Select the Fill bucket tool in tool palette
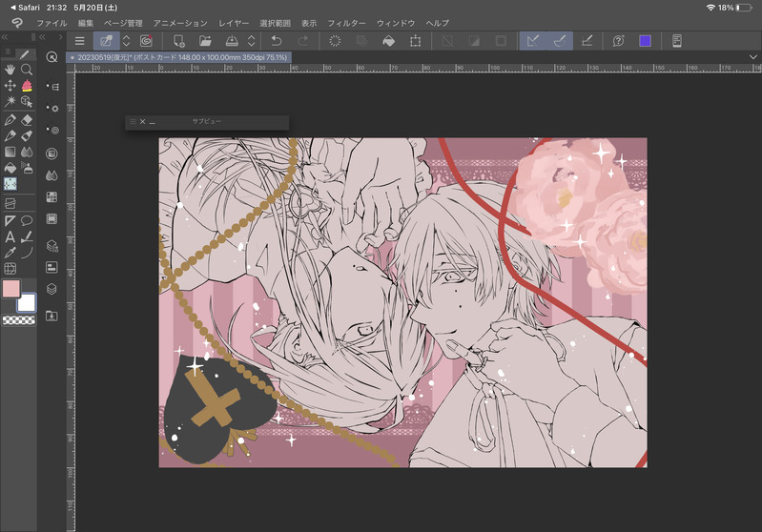Screen dimensions: 762x532 coord(10,168)
